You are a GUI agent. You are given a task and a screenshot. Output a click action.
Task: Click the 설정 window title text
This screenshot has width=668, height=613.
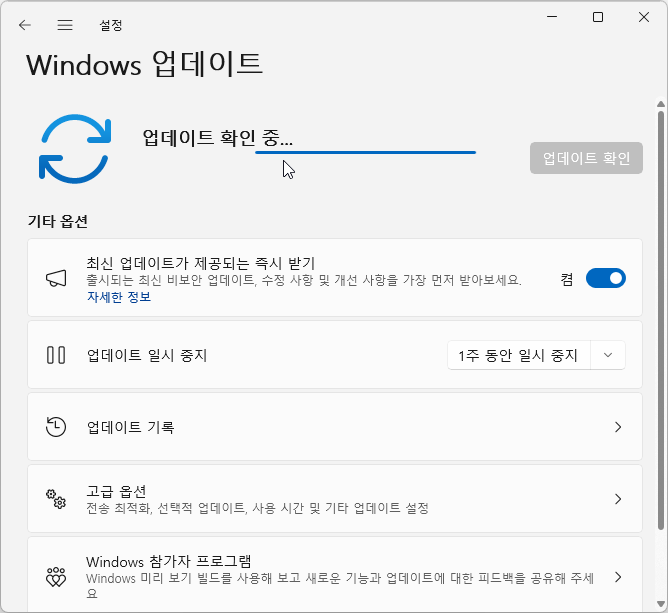pos(111,25)
